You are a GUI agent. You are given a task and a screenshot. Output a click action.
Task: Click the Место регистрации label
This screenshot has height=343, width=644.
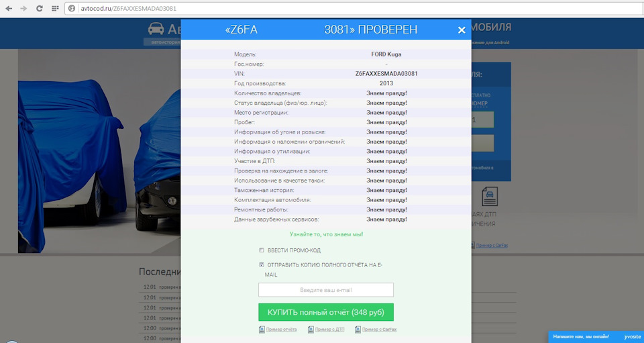click(x=261, y=113)
